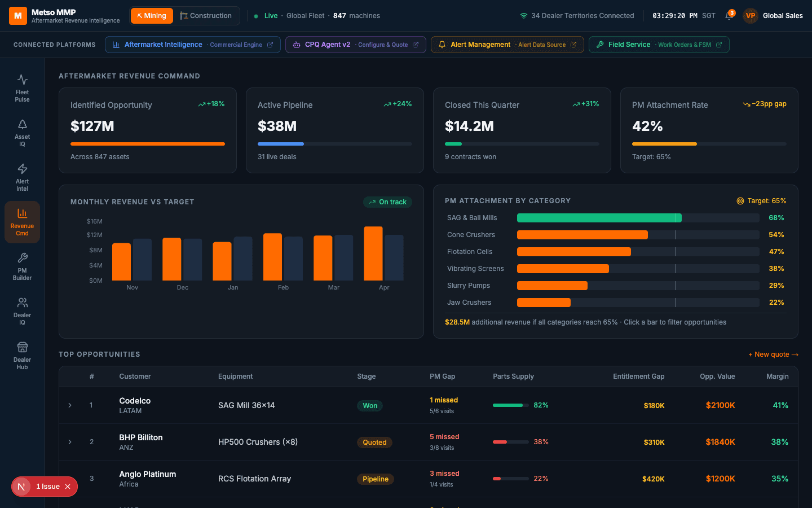Dismiss the 1 Issue badge with X
812x508 pixels.
[68, 487]
